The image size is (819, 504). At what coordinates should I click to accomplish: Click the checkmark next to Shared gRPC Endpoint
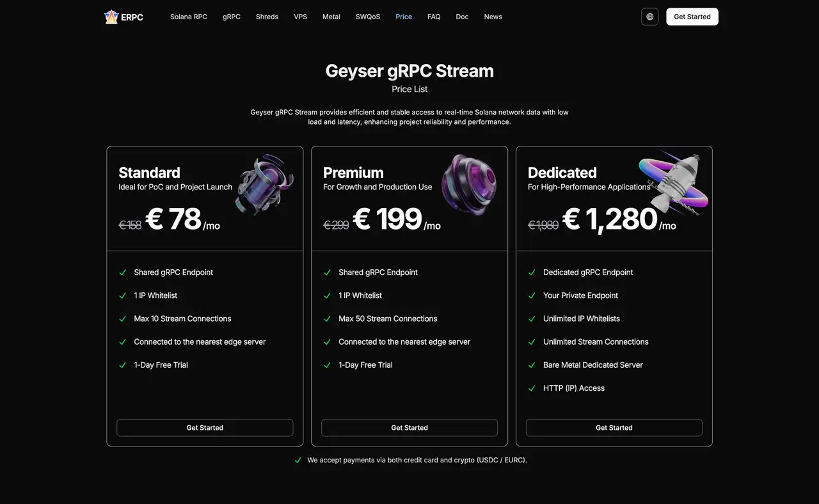pos(122,272)
